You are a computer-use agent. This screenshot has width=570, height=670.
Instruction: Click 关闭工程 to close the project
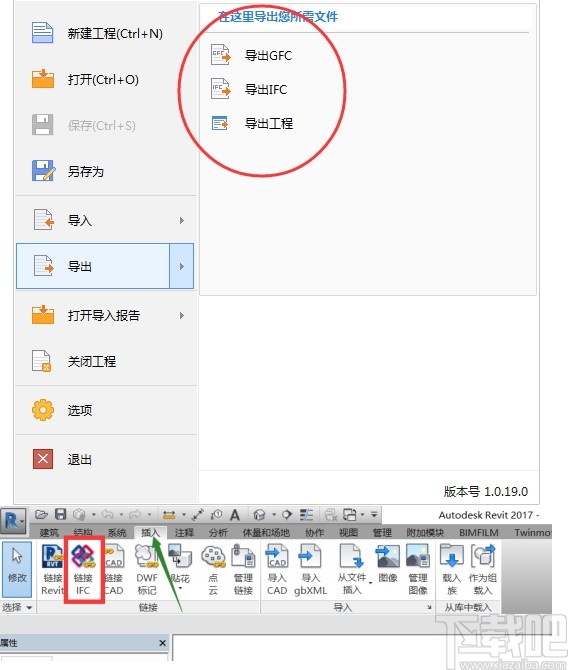106,361
